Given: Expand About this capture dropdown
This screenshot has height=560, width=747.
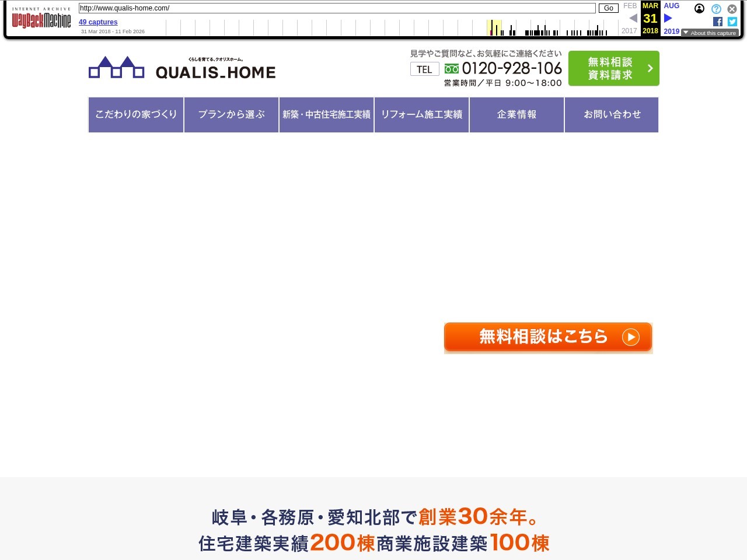Looking at the screenshot, I should 710,33.
